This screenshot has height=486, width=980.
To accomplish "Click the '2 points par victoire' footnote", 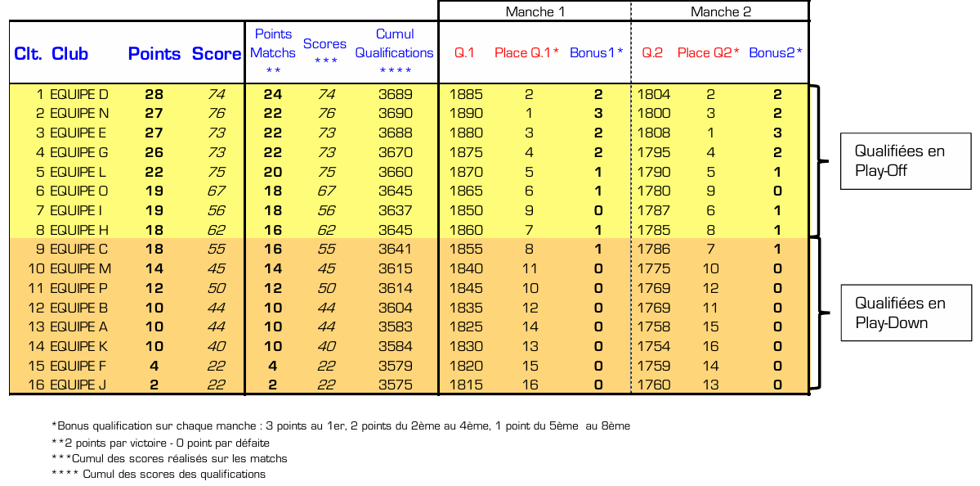I will pos(161,443).
